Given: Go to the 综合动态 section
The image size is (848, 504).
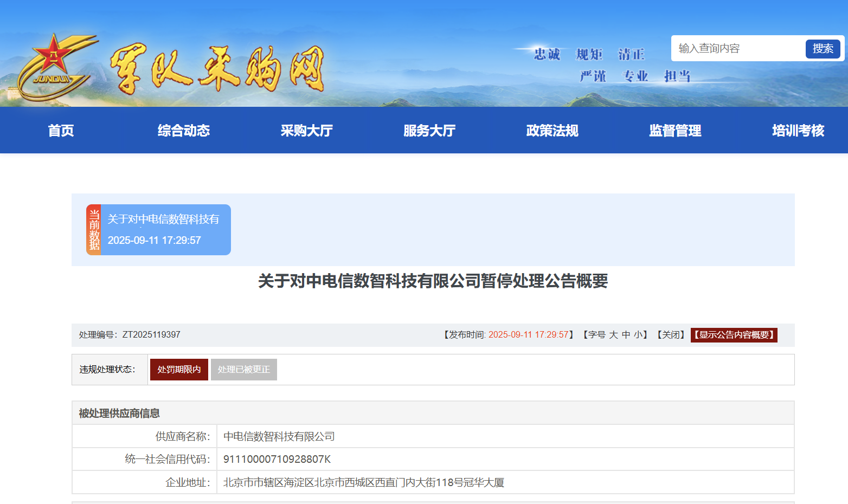Looking at the screenshot, I should click(x=184, y=131).
